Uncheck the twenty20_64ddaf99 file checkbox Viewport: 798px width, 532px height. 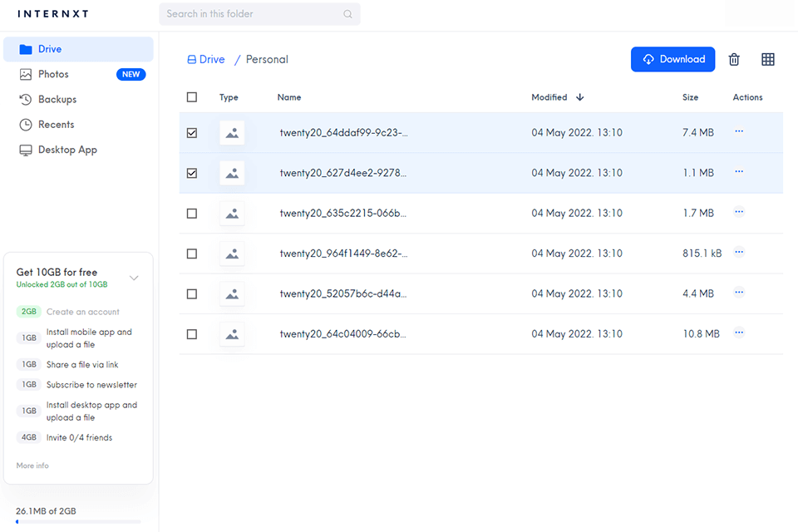pyautogui.click(x=192, y=133)
